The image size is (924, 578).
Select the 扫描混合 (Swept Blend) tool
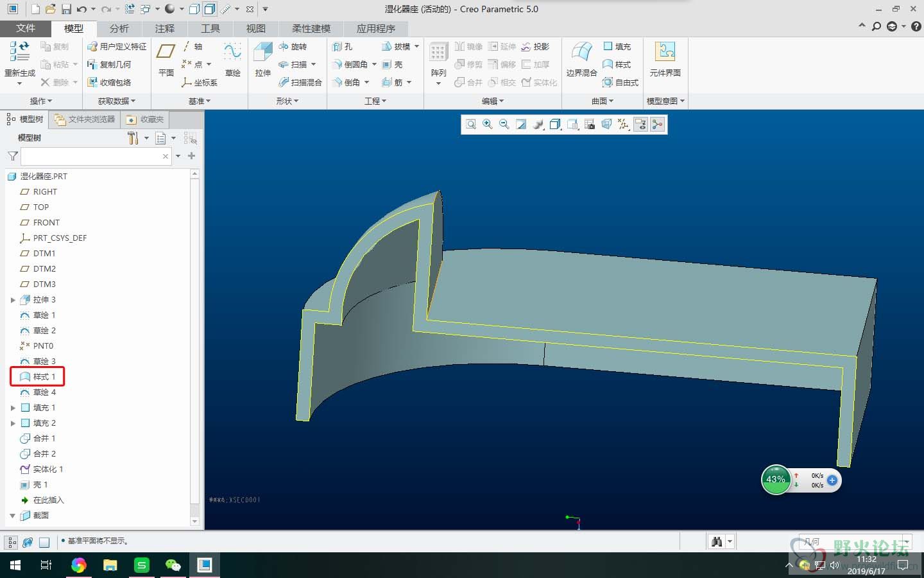(300, 82)
